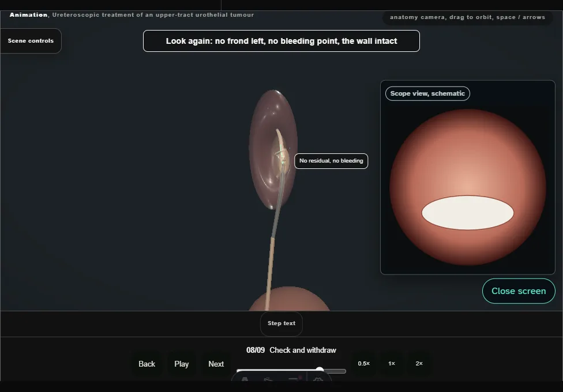Click the Back step button
The image size is (563, 392).
tap(147, 364)
